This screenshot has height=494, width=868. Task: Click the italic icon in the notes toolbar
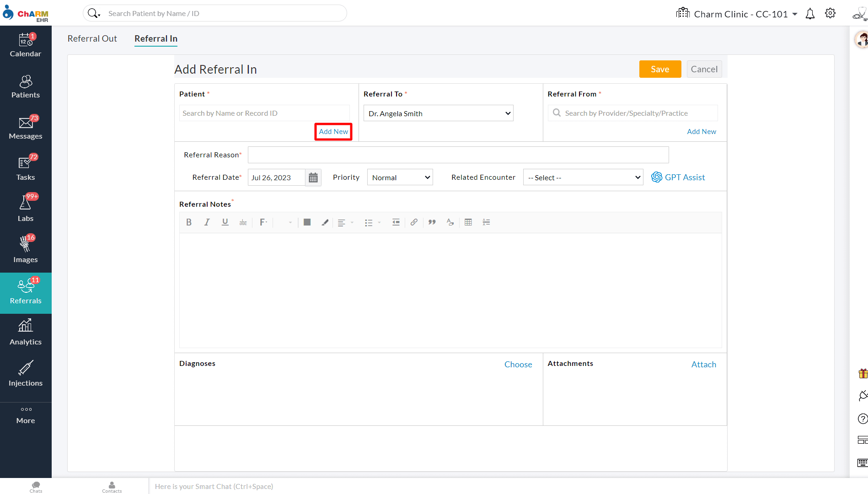[x=207, y=222]
